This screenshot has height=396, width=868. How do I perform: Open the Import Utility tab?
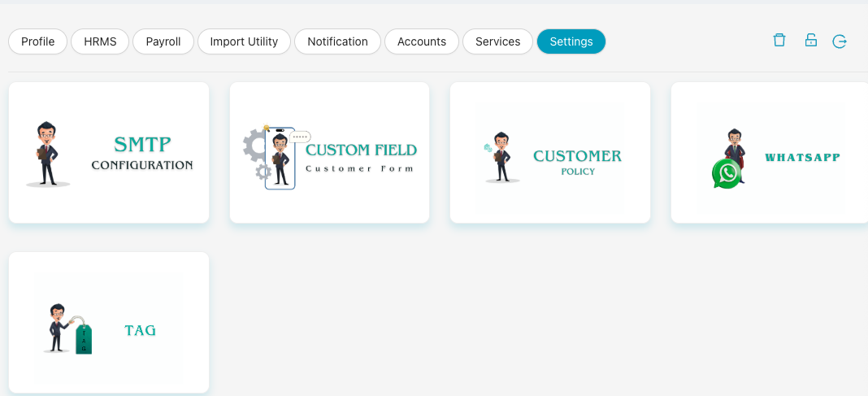[244, 41]
